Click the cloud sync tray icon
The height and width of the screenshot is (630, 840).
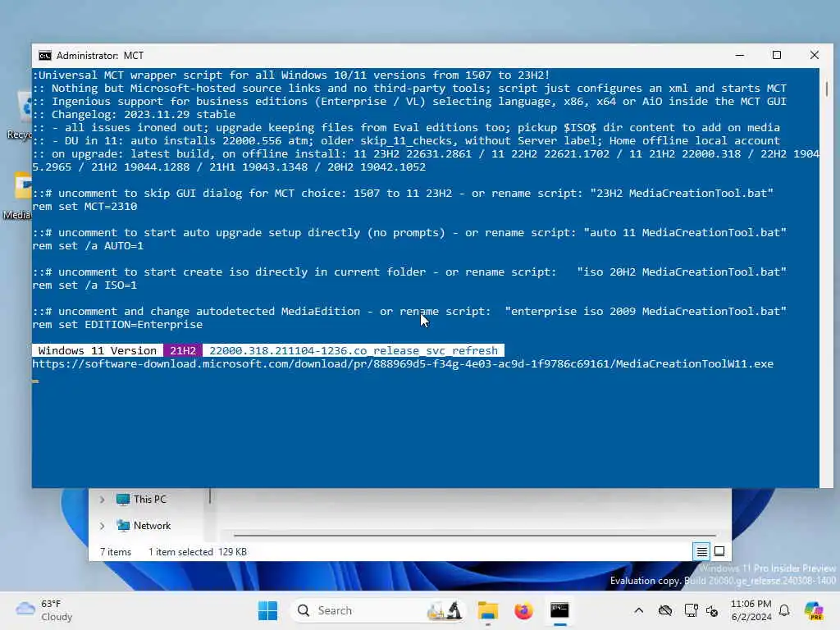665,610
